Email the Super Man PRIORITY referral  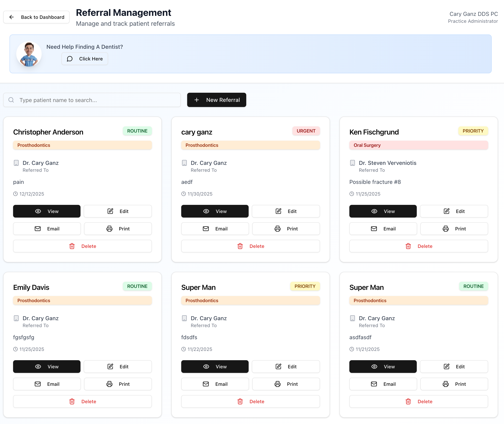pos(215,384)
